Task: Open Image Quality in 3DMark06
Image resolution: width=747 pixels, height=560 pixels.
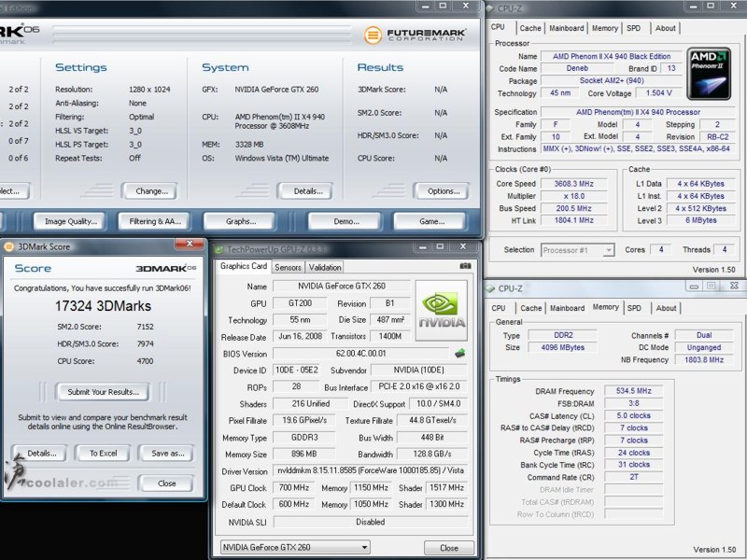Action: pyautogui.click(x=71, y=221)
